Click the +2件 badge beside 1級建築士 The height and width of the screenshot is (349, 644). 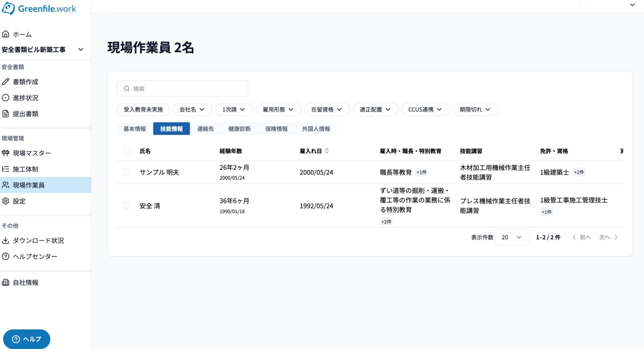point(579,172)
